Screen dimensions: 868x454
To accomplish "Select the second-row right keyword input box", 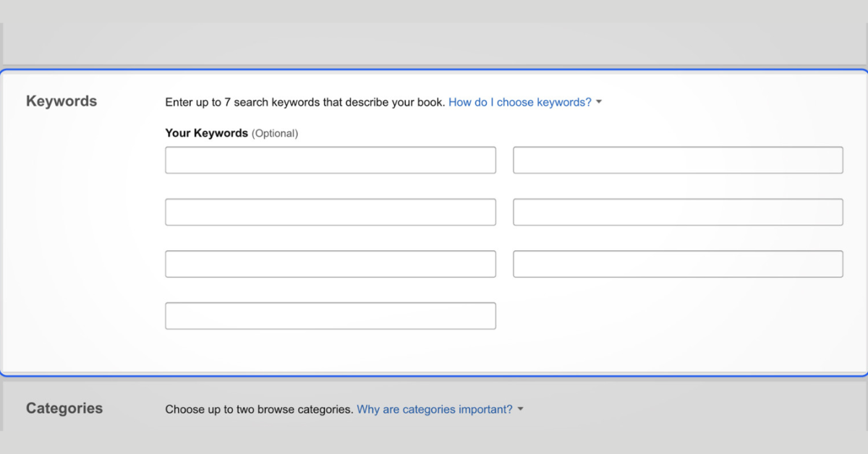I will [x=678, y=213].
